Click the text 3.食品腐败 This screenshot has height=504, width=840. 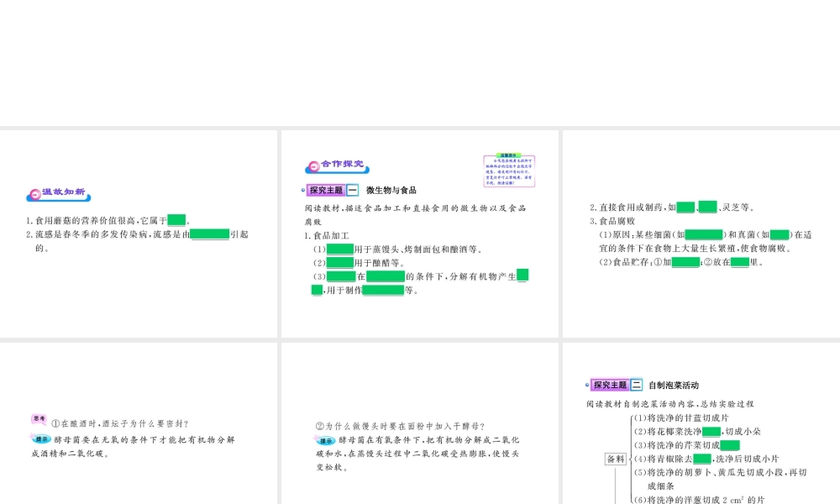(x=612, y=221)
